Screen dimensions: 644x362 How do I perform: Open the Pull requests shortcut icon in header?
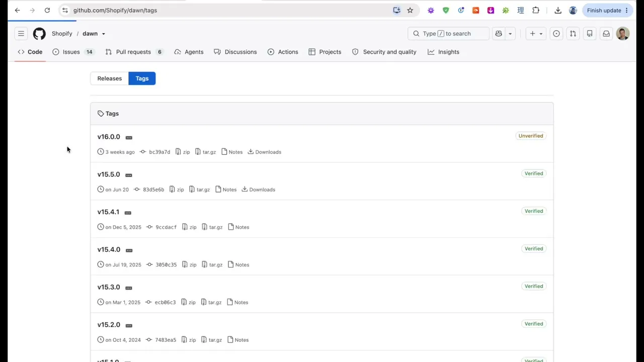[573, 34]
